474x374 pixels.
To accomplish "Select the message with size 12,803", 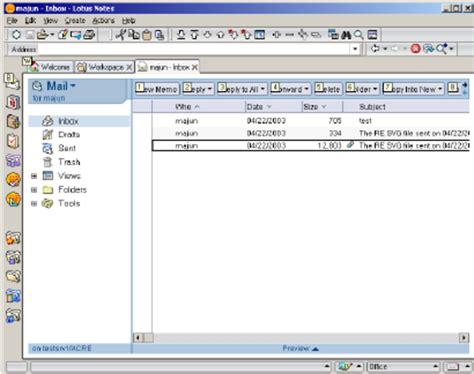I will click(x=311, y=146).
